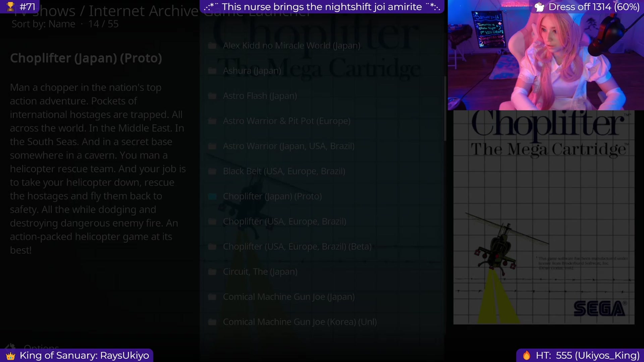Click folder icon for Astro Warrior (Japan, USA, Brazil)
The image size is (644, 362).
point(212,146)
